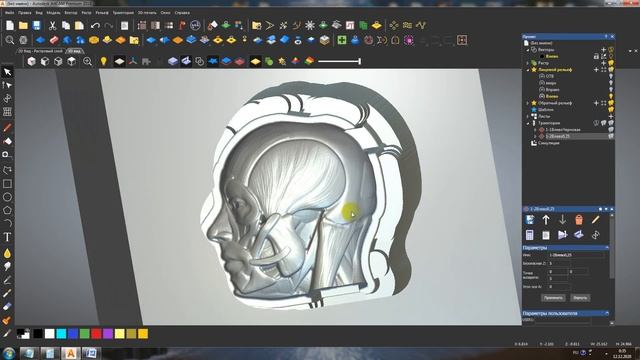640x360 pixels.
Task: Click the Имя toolpath name field
Action: (x=576, y=255)
